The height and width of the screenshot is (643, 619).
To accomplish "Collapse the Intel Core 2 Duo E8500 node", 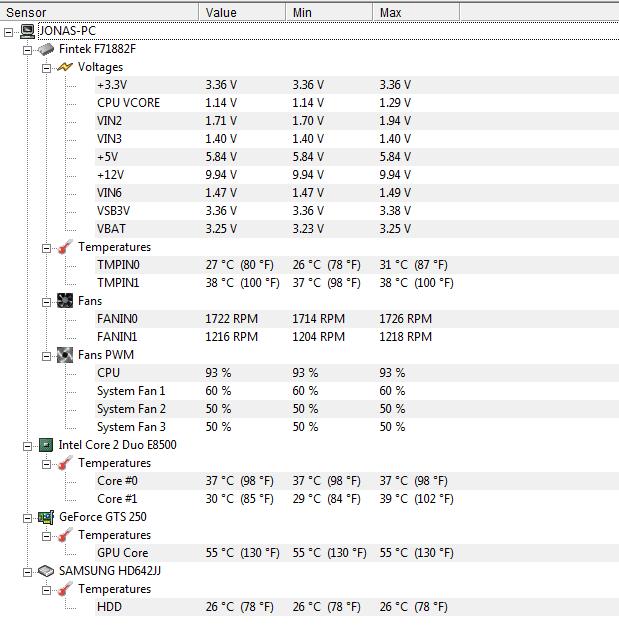I will click(27, 446).
